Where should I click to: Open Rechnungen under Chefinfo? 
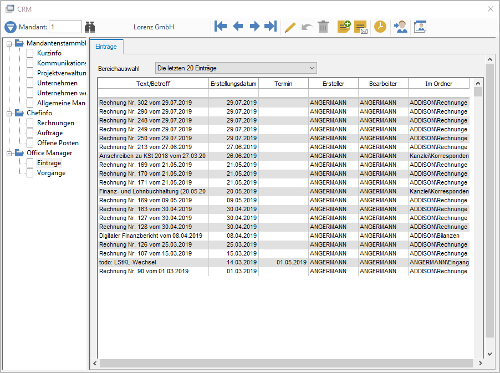[56, 123]
